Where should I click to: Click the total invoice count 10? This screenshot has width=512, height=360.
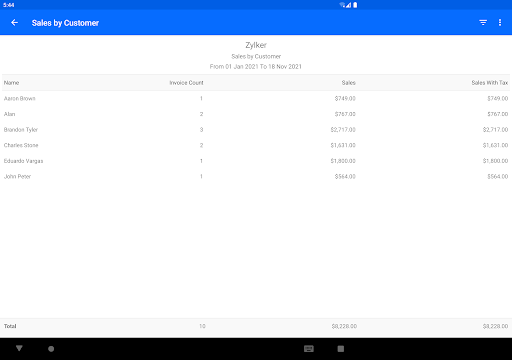pos(202,326)
